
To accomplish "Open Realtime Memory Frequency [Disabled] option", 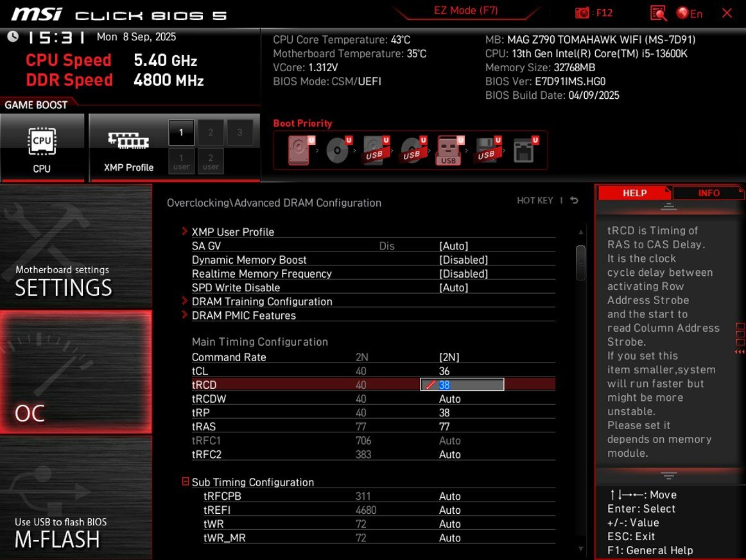I will (x=464, y=273).
